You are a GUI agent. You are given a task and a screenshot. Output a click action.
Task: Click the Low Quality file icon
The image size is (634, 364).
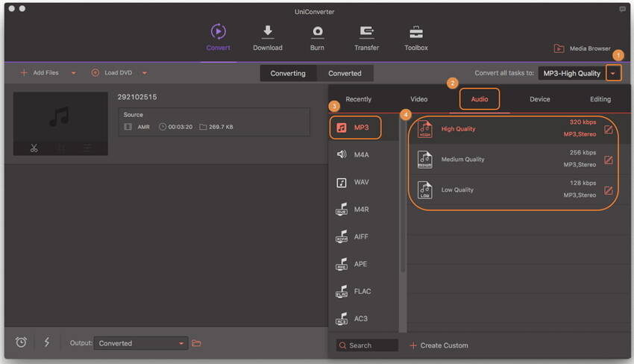tap(425, 189)
